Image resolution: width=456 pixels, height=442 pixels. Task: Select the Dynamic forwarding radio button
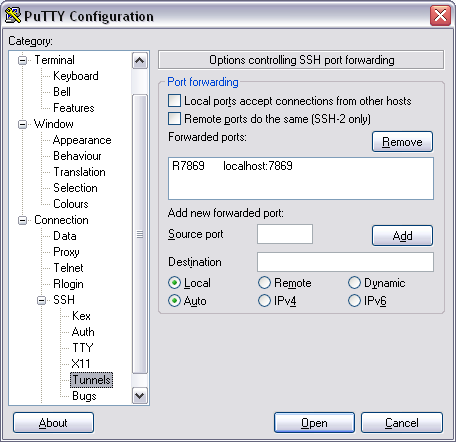[x=354, y=283]
